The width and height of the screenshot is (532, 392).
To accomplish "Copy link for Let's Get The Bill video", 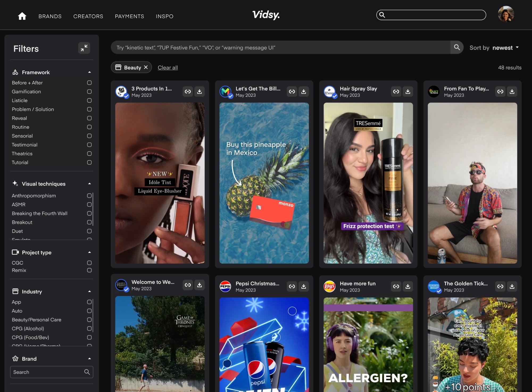I will pyautogui.click(x=292, y=92).
